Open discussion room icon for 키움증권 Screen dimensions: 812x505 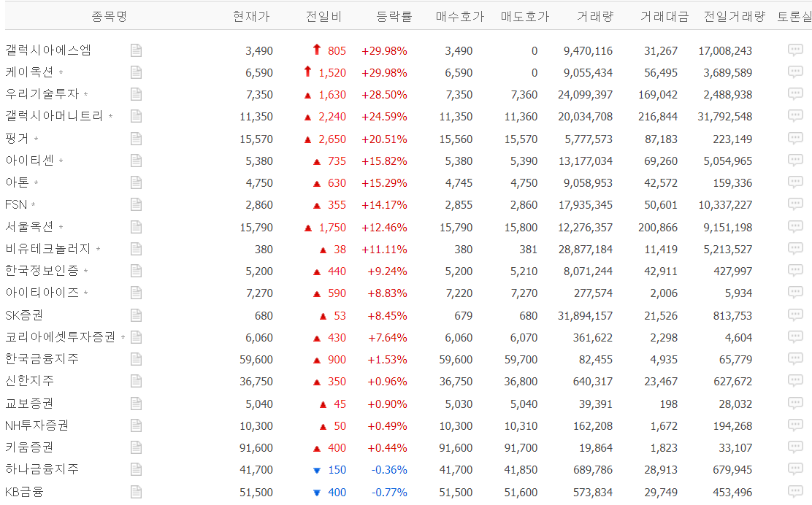point(795,447)
